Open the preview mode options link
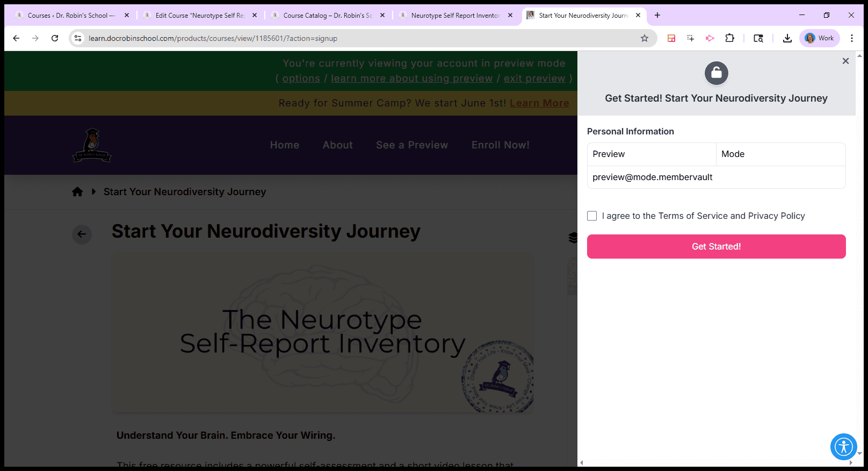The image size is (868, 471). coord(301,78)
